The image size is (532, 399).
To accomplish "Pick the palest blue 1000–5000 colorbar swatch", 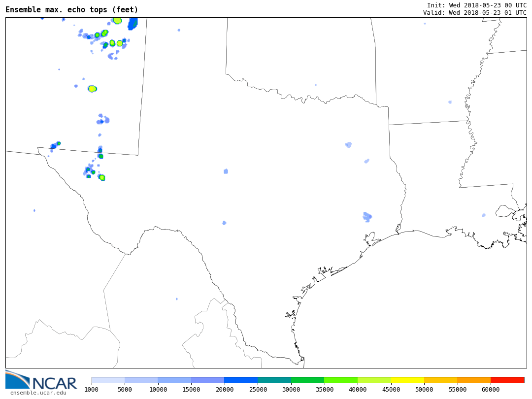I will click(x=108, y=380).
